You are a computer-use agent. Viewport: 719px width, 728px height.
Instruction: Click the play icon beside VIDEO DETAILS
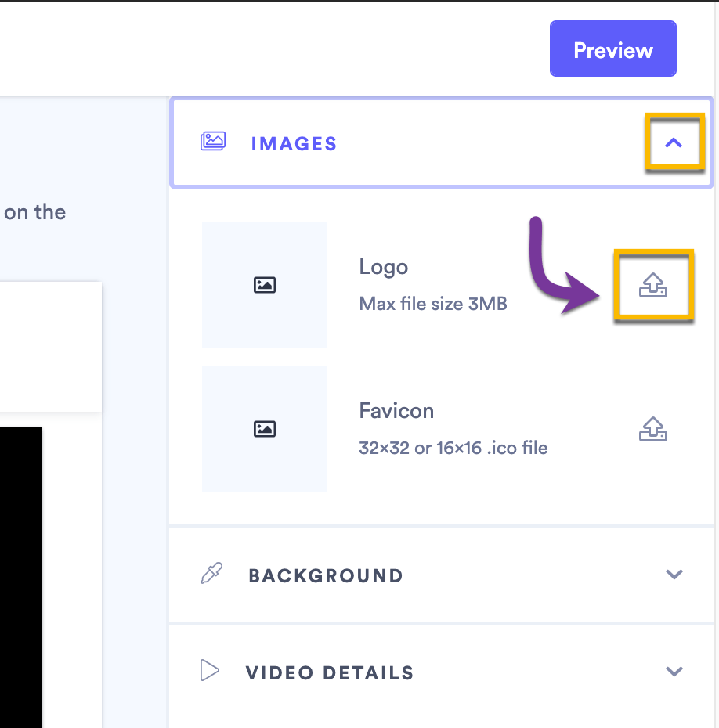coord(209,671)
